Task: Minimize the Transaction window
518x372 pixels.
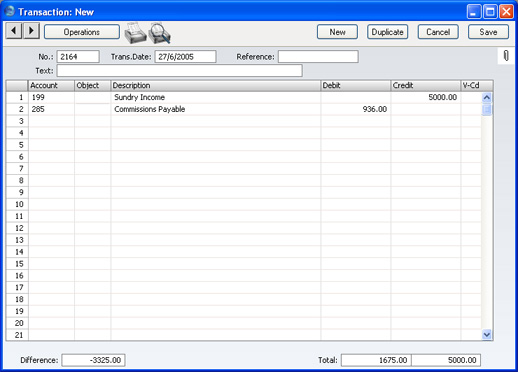Action: 474,12
